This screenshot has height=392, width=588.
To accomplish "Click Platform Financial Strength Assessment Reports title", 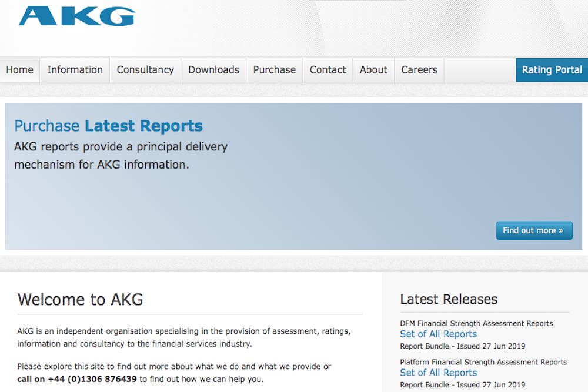I will [x=483, y=362].
